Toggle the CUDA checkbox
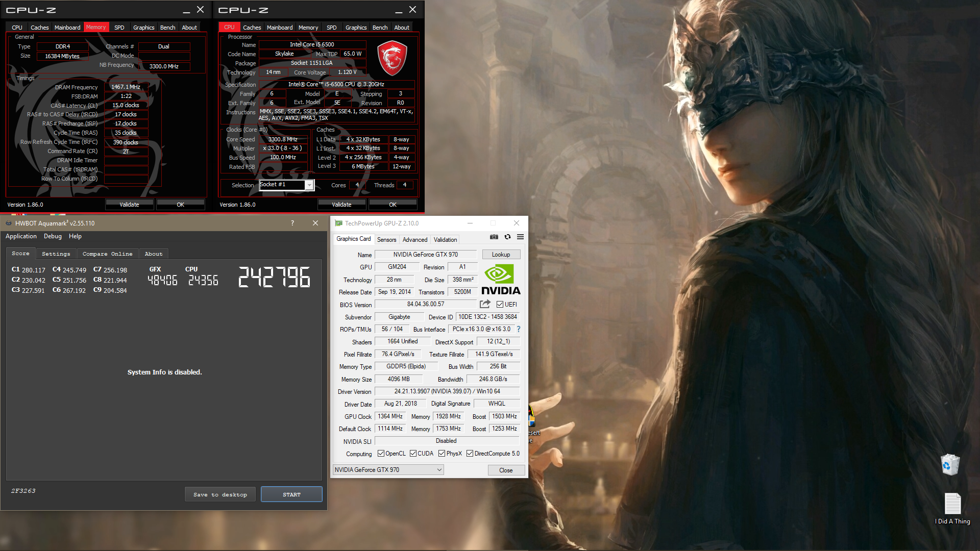Viewport: 980px width, 551px height. click(x=413, y=454)
